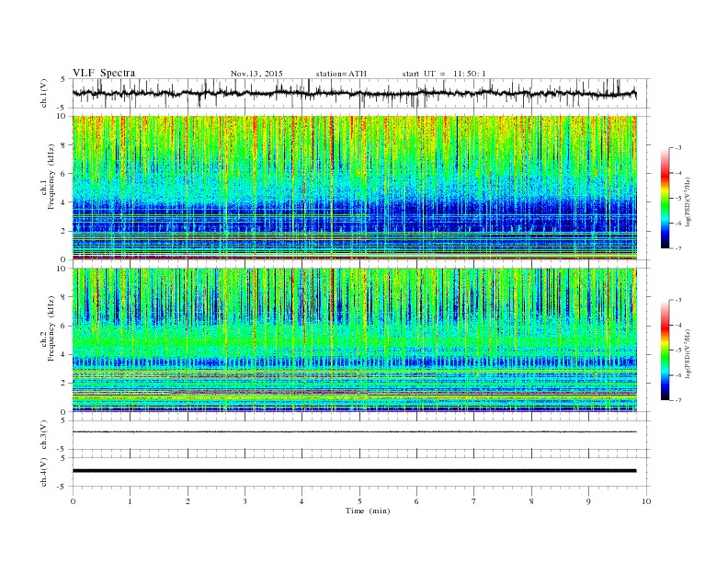Screen dimensions: 728x563
Task: Click the ch.2 spectrogram panel
Action: [354, 340]
